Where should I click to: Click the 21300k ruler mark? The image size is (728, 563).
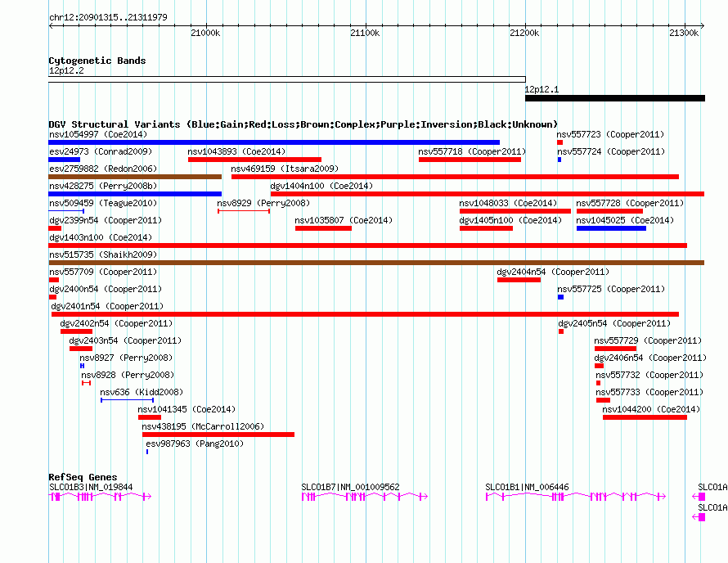pyautogui.click(x=684, y=33)
